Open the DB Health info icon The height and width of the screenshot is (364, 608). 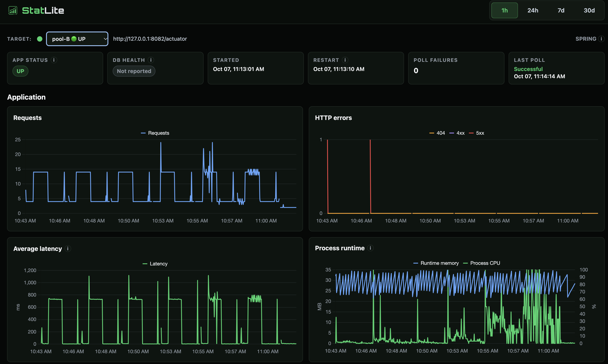coord(151,60)
